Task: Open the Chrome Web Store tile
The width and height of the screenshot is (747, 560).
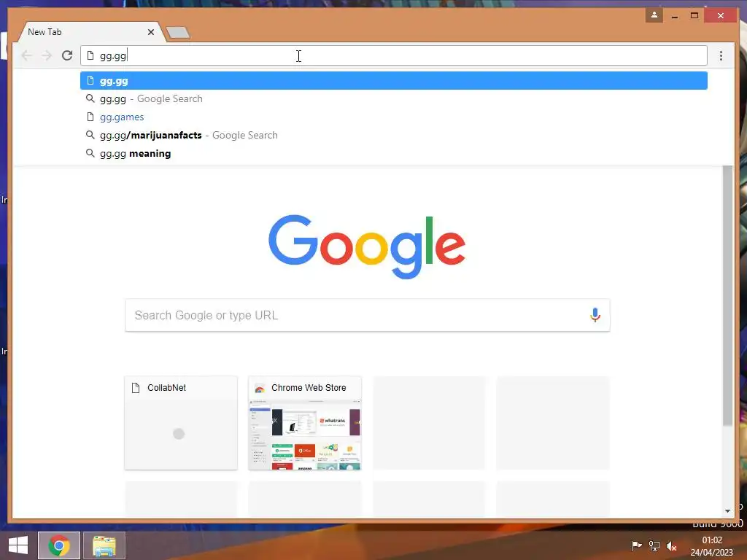Action: [305, 423]
